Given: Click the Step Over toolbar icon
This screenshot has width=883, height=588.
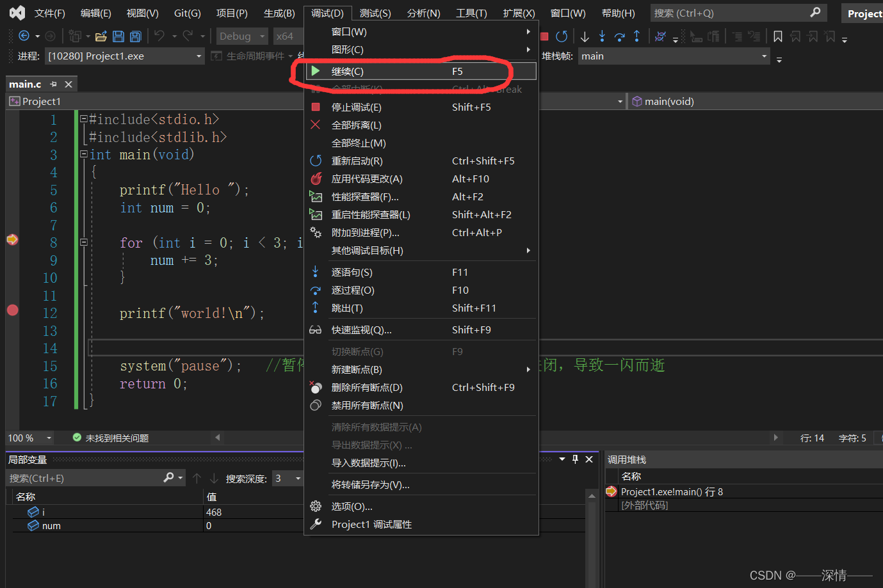Looking at the screenshot, I should coord(619,36).
